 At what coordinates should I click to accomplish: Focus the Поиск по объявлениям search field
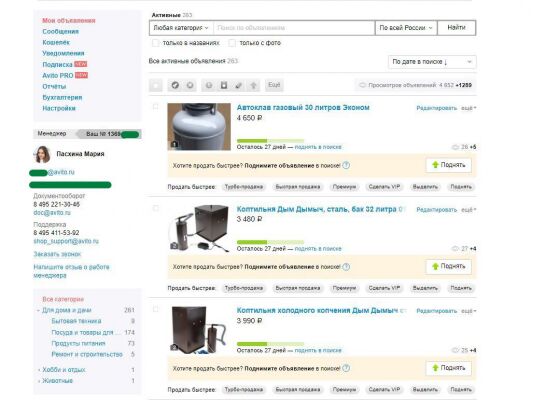click(294, 28)
